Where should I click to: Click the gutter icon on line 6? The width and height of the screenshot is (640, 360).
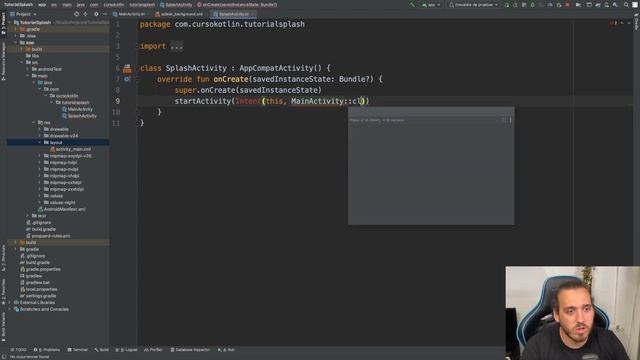pos(127,68)
